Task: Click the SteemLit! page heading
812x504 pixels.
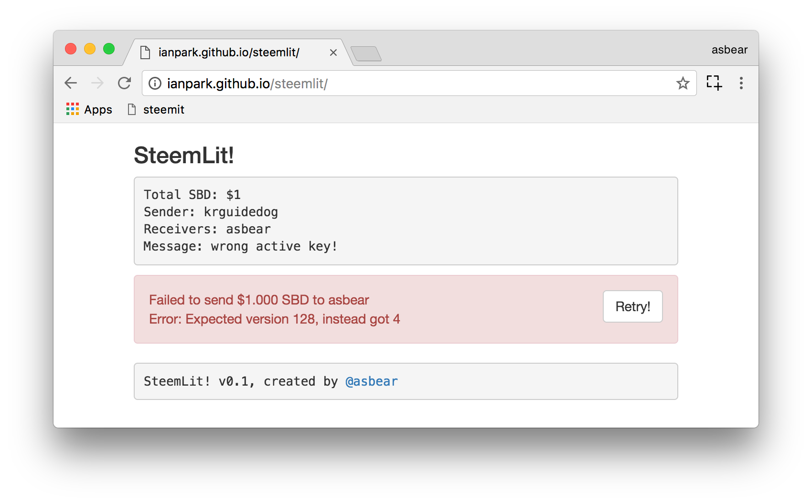Action: [184, 155]
